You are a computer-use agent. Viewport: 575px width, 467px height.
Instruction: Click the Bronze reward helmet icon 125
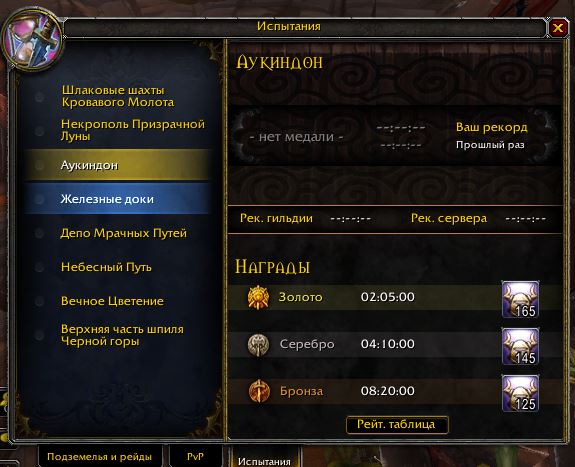(520, 393)
